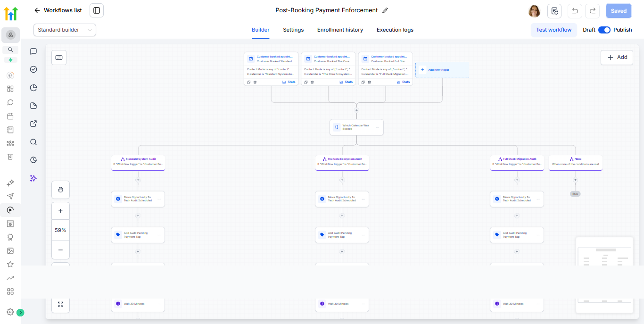Click Add new trigger
This screenshot has height=324, width=644.
point(442,70)
